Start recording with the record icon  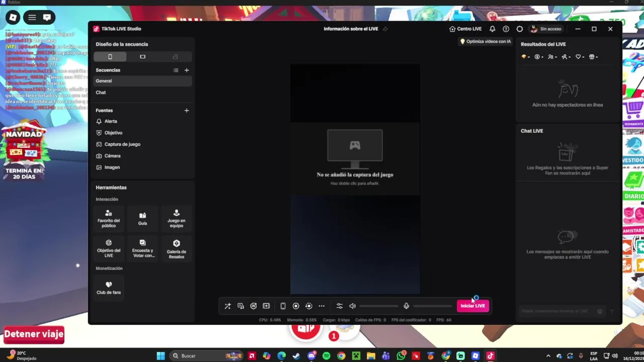[x=296, y=306]
